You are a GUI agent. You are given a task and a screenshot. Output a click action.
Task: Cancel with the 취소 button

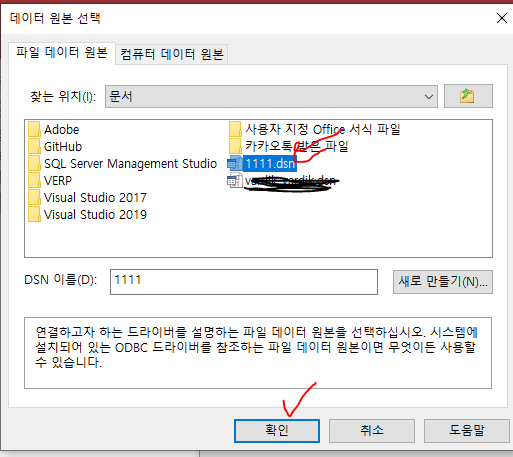click(372, 431)
